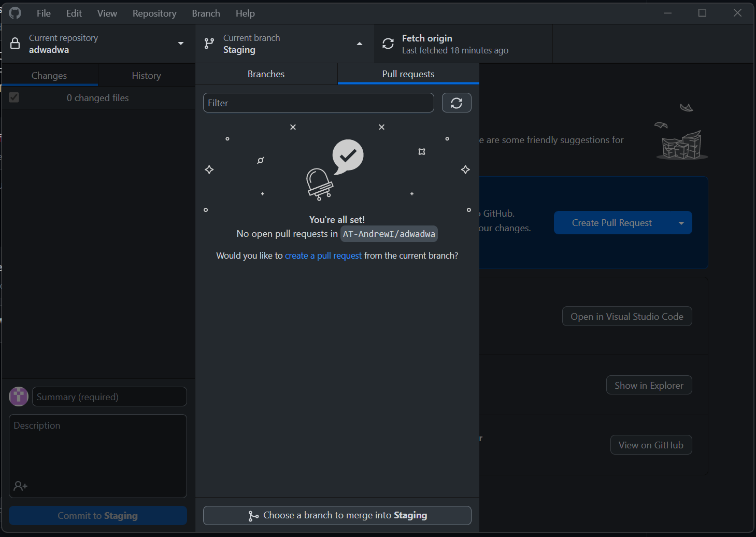The image size is (756, 537).
Task: Open the Branch menu
Action: tap(205, 13)
